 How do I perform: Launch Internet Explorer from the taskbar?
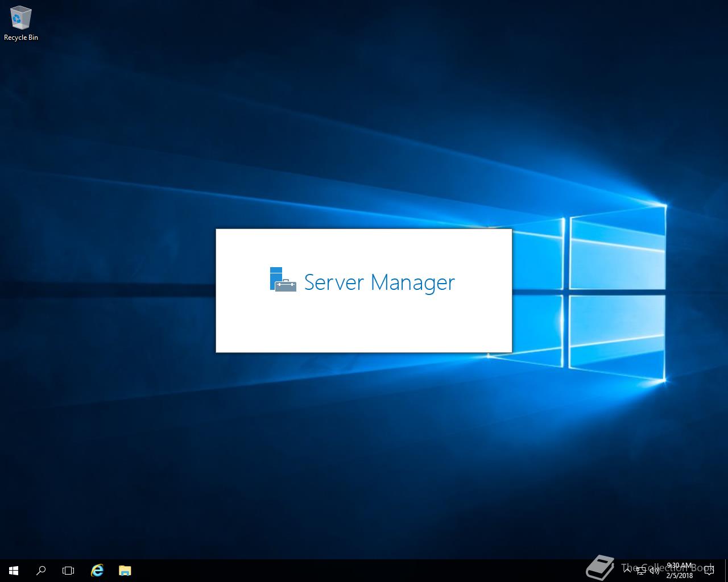point(97,571)
